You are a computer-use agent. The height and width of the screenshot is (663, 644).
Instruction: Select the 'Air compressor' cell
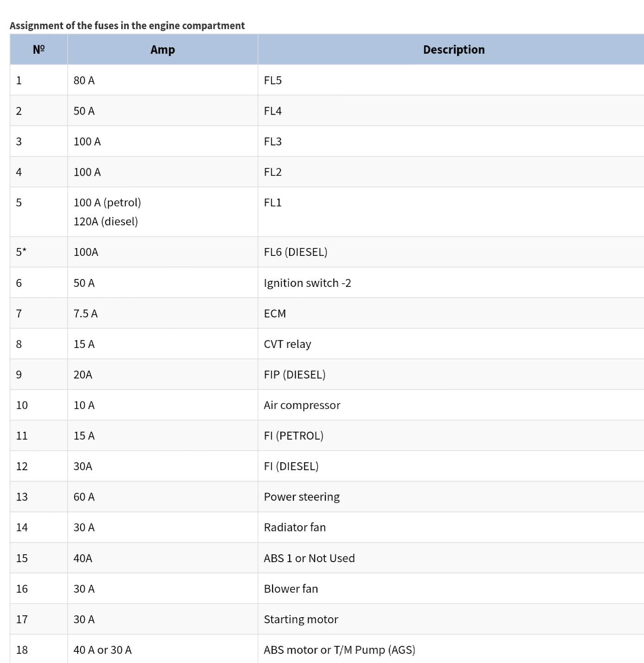coord(451,405)
